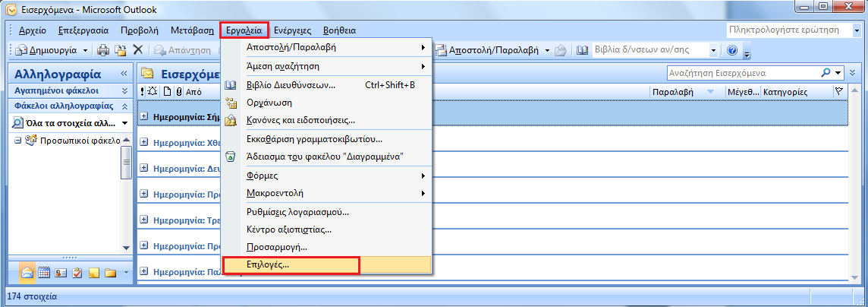Open the Βοήθεια menu
The width and height of the screenshot is (868, 307).
(x=339, y=30)
